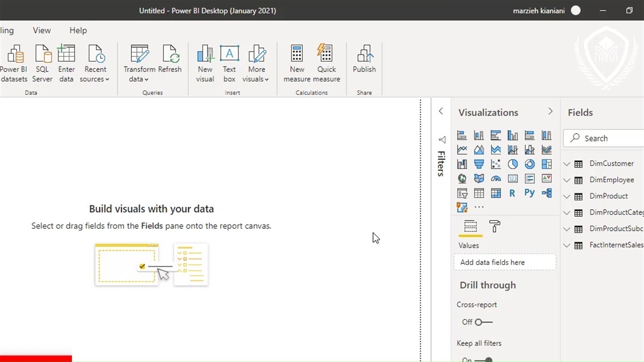Expand the DimCustomer table

567,164
